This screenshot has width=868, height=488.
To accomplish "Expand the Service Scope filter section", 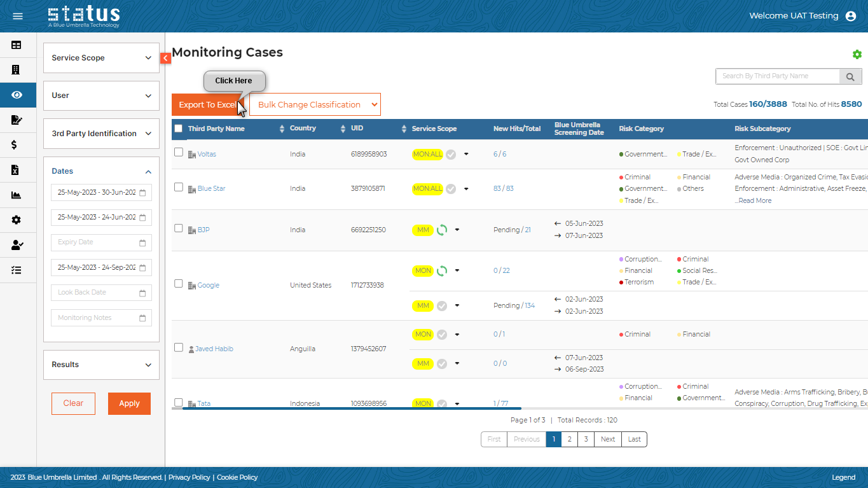I will 101,58.
